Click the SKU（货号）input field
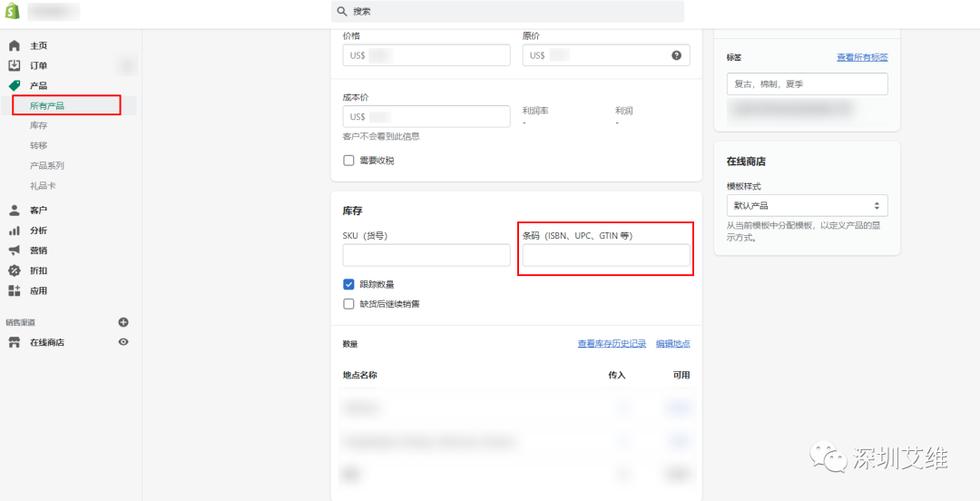Screen dimensions: 980x501 [x=426, y=255]
